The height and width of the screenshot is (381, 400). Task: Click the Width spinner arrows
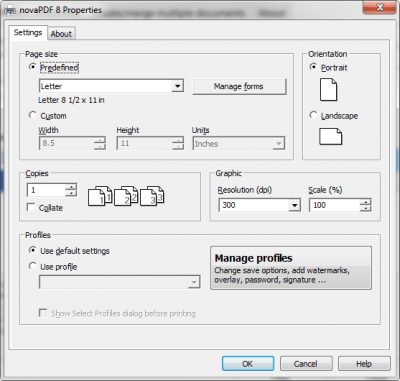(100, 143)
